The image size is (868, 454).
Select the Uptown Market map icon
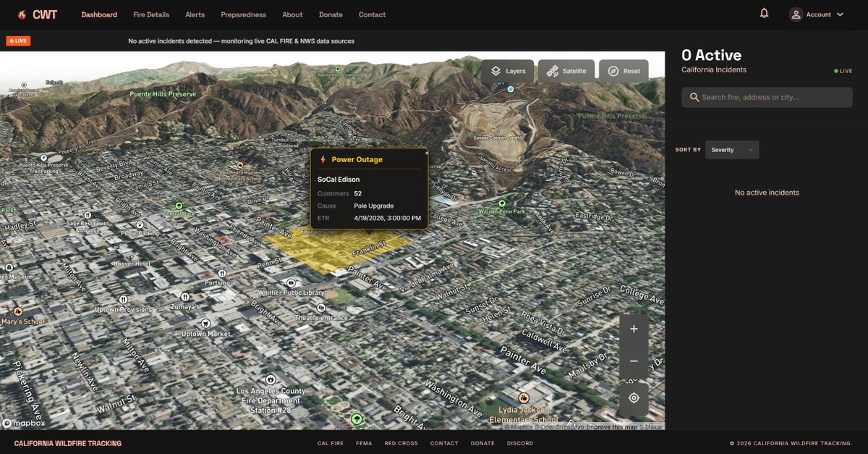pyautogui.click(x=205, y=323)
